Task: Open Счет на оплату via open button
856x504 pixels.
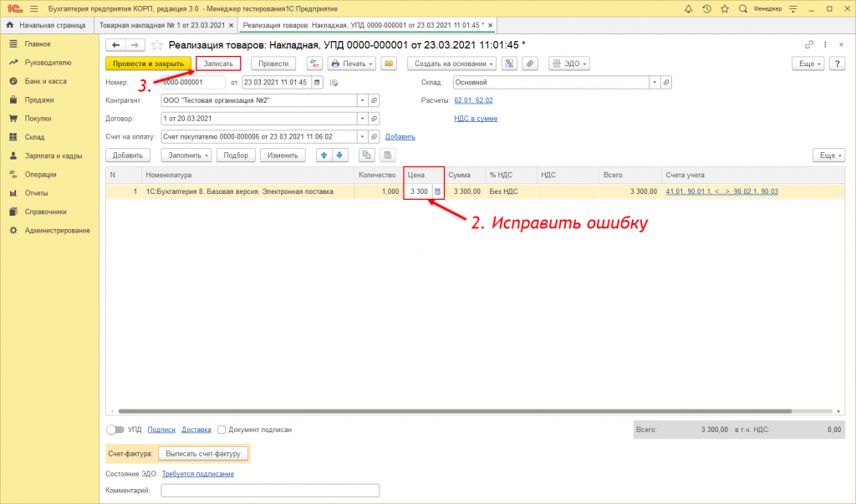Action: pos(374,136)
